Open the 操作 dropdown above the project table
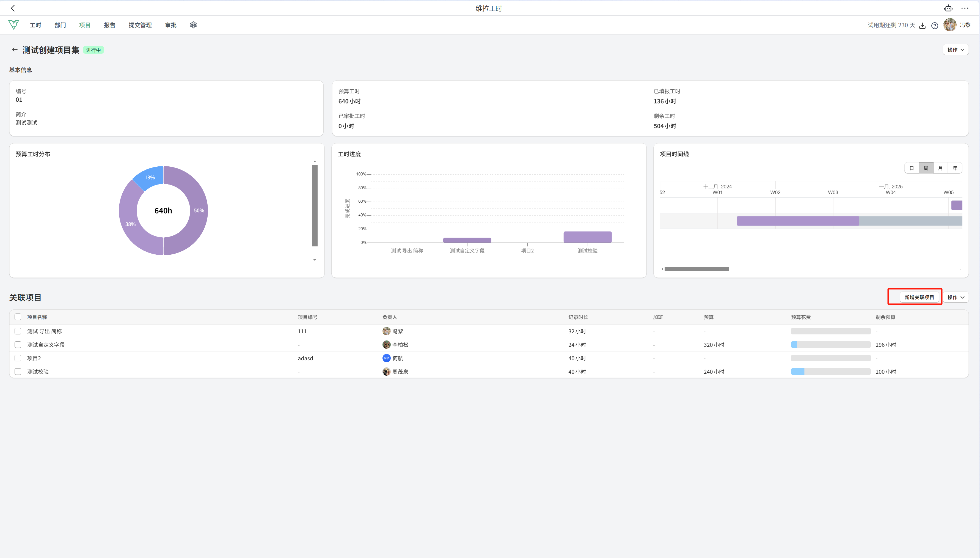980x558 pixels. point(956,297)
